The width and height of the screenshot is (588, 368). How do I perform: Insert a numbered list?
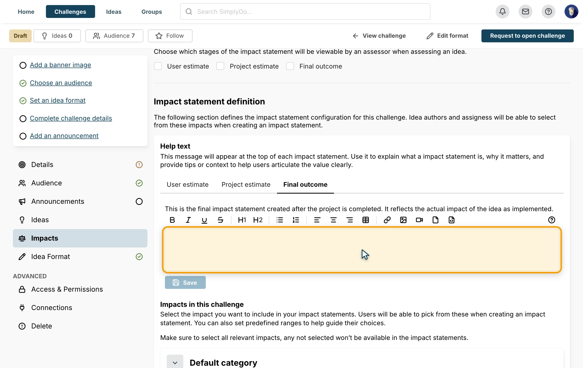tap(296, 220)
